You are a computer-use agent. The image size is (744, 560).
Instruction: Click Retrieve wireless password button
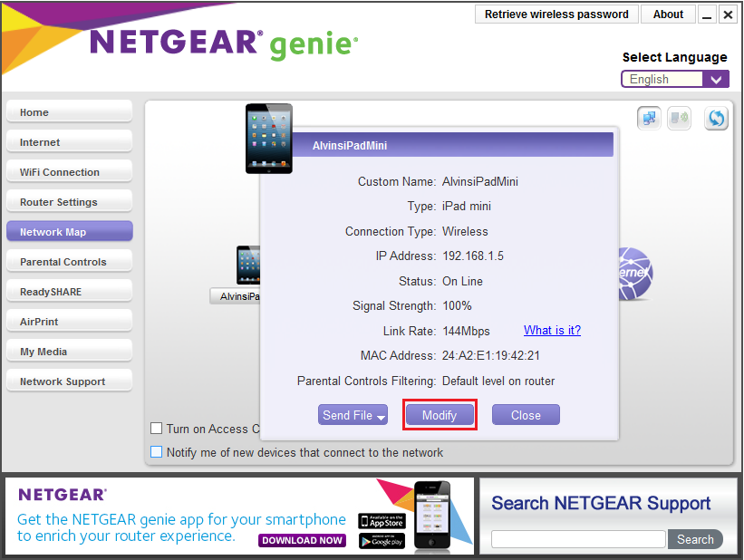tap(556, 14)
